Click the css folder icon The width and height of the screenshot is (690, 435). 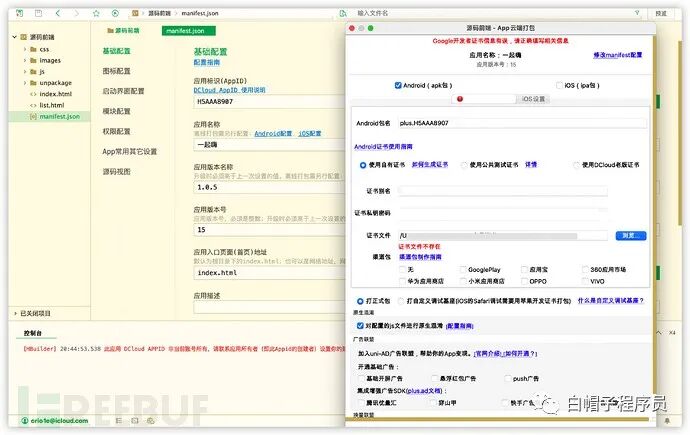[33, 49]
